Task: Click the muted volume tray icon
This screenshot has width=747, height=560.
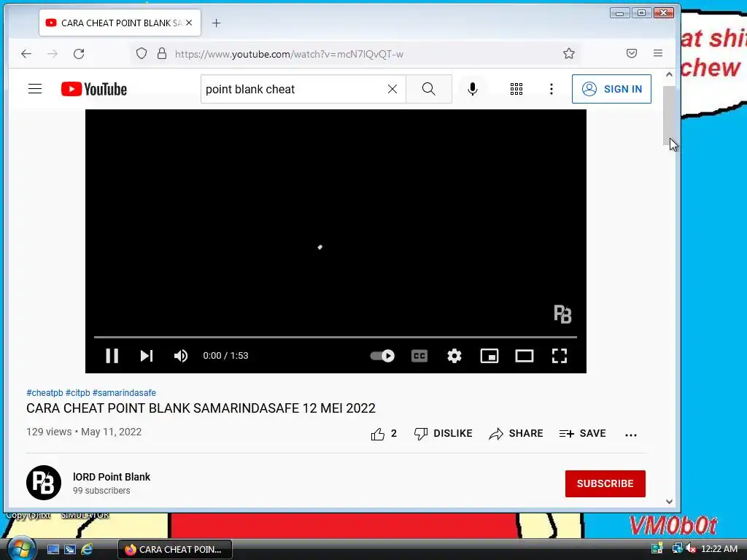Action: click(691, 549)
